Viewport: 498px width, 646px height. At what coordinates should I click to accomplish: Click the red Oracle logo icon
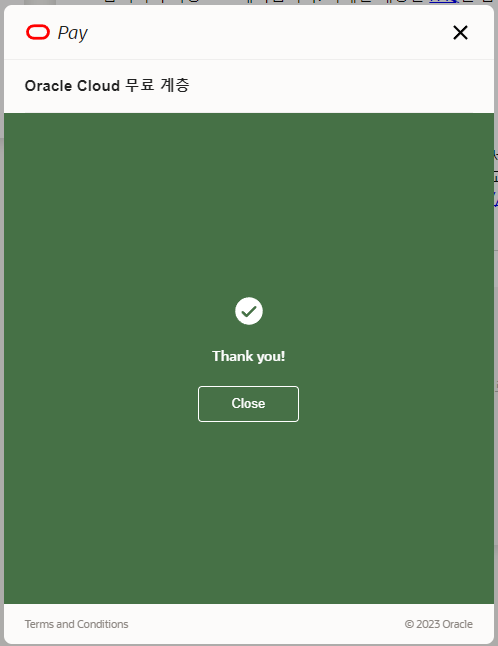click(x=38, y=32)
